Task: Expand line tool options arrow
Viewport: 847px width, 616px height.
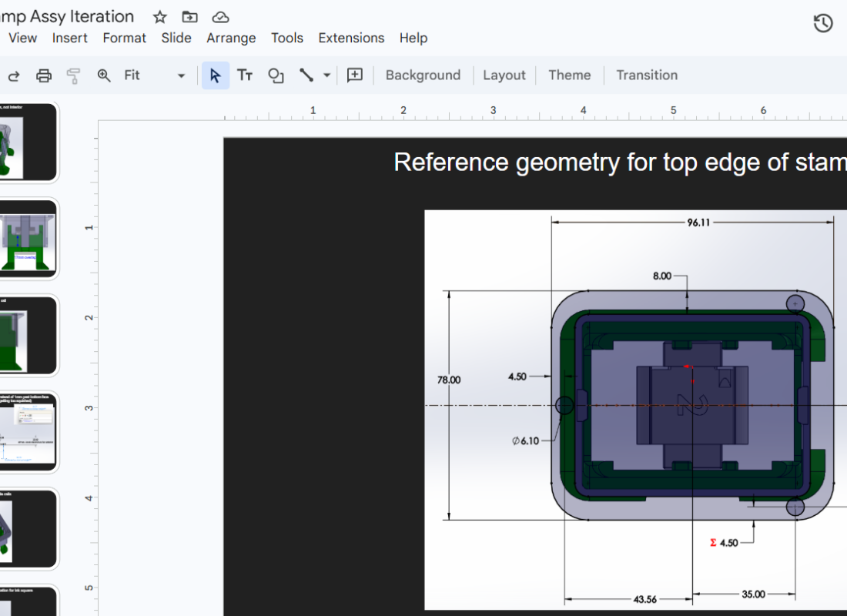Action: pyautogui.click(x=326, y=75)
